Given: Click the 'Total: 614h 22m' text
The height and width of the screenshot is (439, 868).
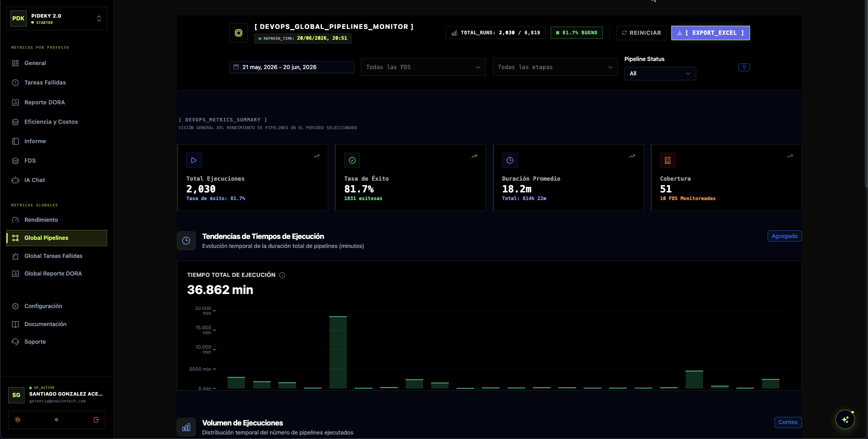Looking at the screenshot, I should (x=524, y=199).
